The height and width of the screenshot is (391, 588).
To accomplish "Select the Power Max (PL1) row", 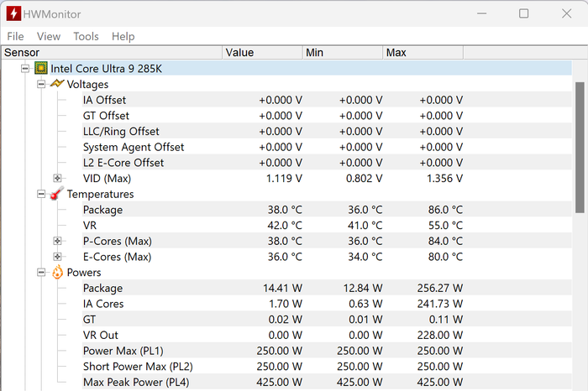I will (327, 351).
